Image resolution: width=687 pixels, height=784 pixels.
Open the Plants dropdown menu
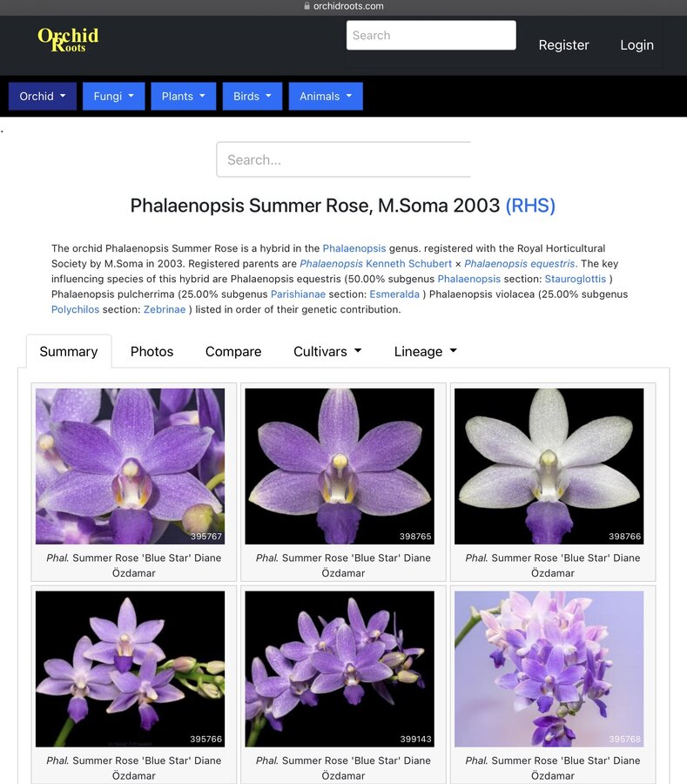pos(183,96)
